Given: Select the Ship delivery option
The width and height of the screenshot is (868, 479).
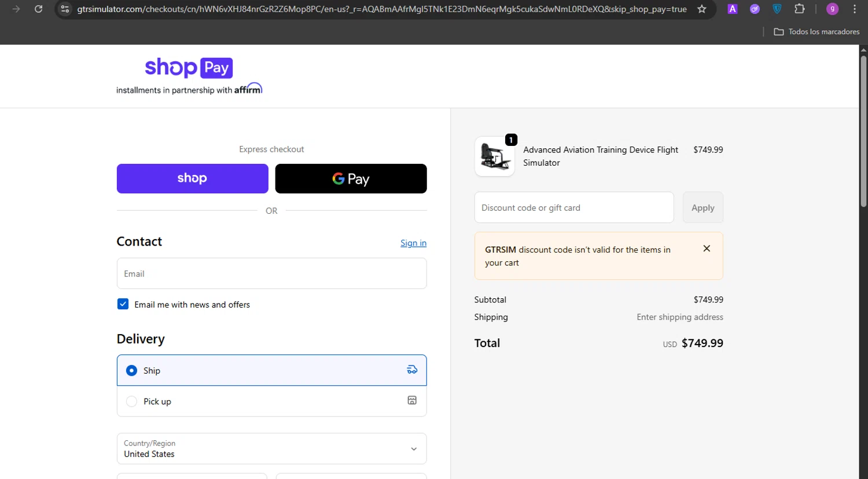Looking at the screenshot, I should click(271, 370).
